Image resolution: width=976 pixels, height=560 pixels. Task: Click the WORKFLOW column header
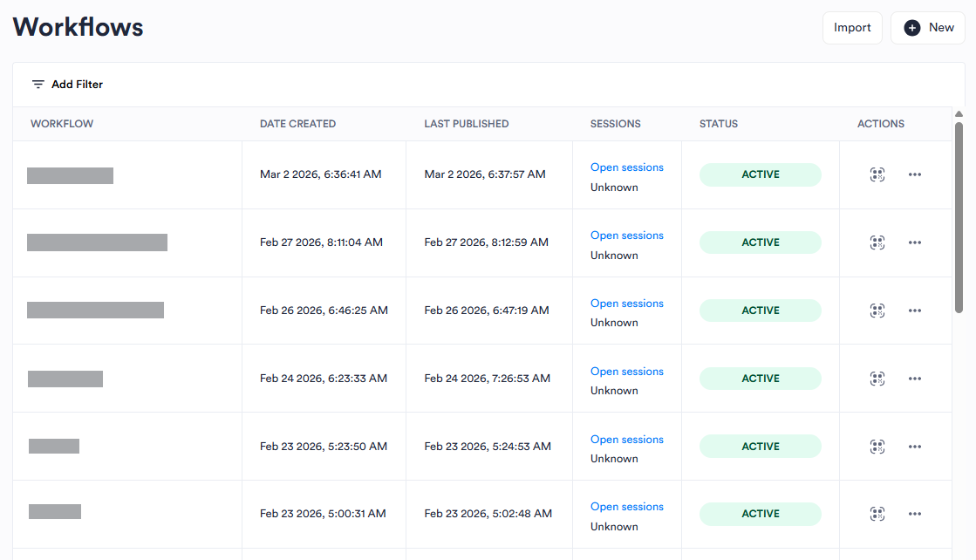pos(62,124)
